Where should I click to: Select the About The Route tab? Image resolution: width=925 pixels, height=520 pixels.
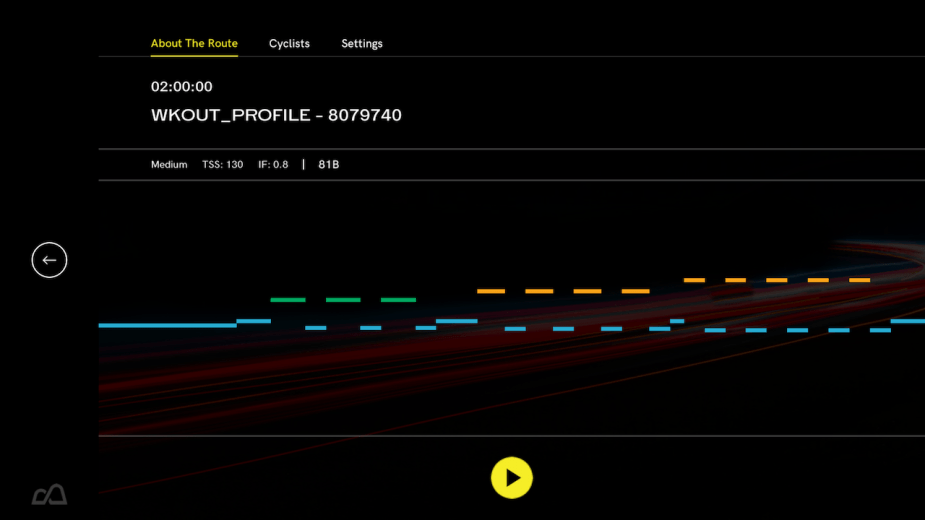pyautogui.click(x=194, y=44)
